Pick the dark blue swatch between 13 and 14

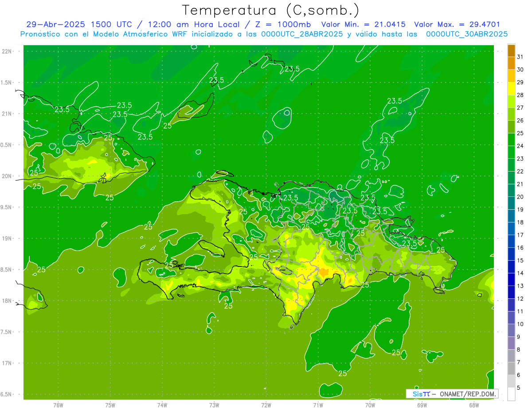[x=511, y=279]
